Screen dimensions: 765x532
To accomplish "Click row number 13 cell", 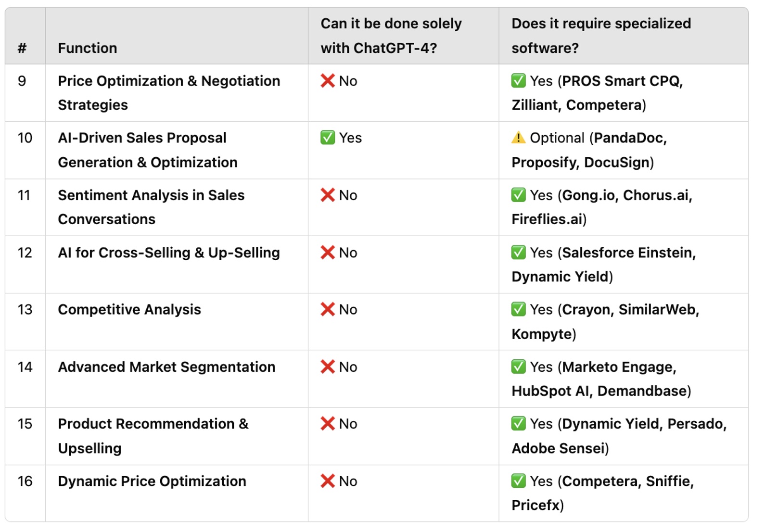I will (x=25, y=310).
